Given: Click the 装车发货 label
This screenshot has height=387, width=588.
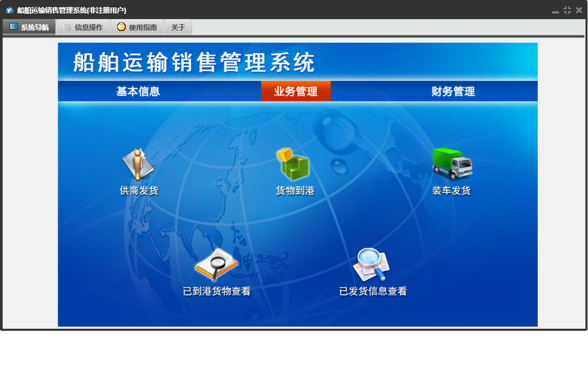Looking at the screenshot, I should coord(452,191).
